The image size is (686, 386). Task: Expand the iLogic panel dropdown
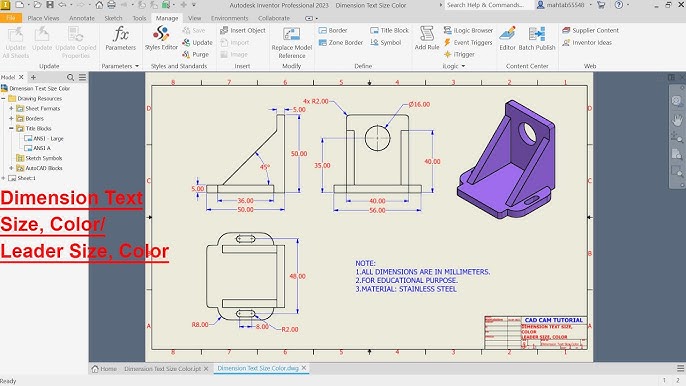tap(463, 66)
